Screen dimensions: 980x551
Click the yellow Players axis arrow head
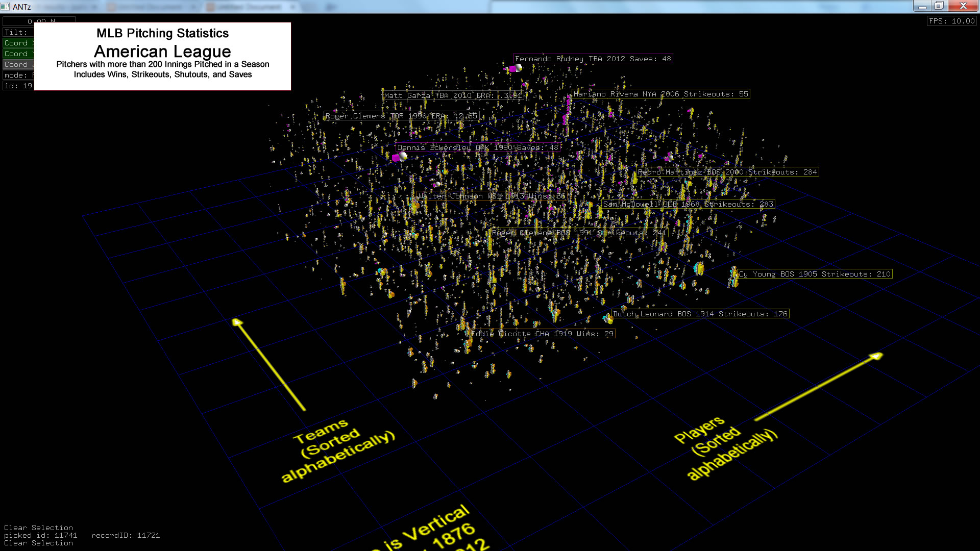(x=876, y=356)
